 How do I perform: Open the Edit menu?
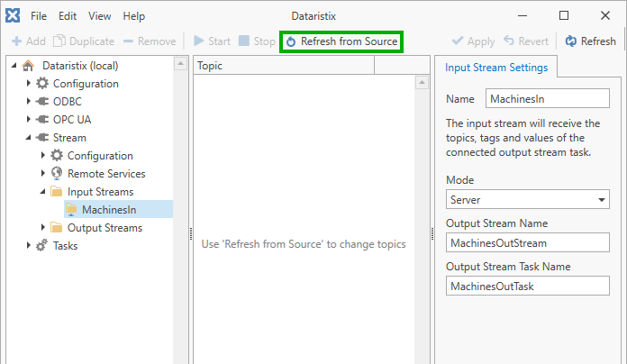point(68,16)
